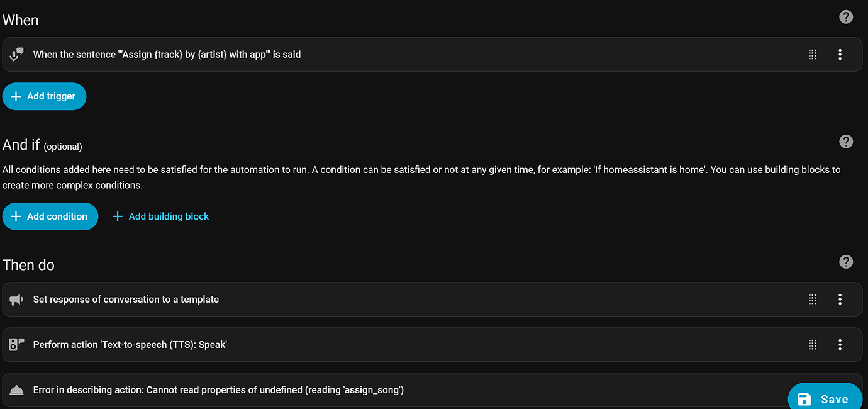Click the conversation response megaphone icon
The height and width of the screenshot is (409, 868).
(x=16, y=299)
